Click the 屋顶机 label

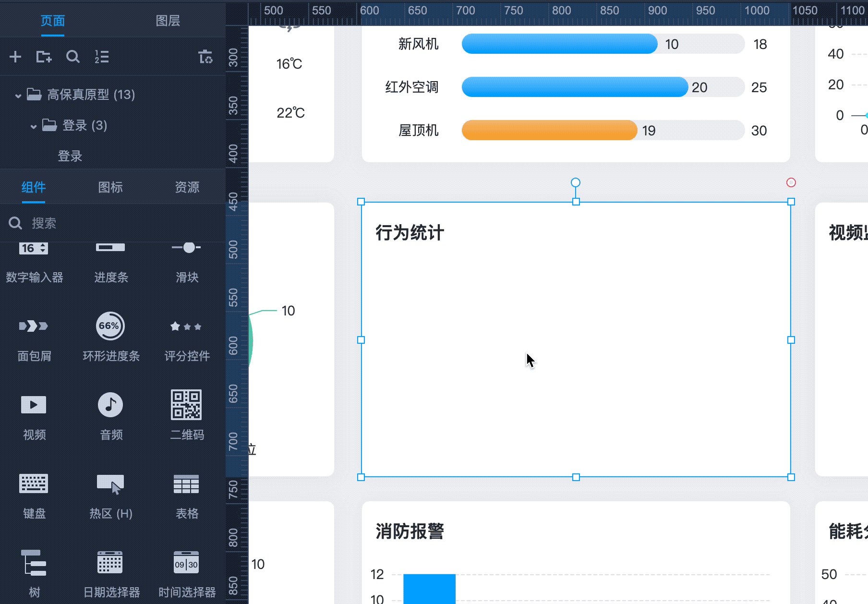pyautogui.click(x=418, y=131)
